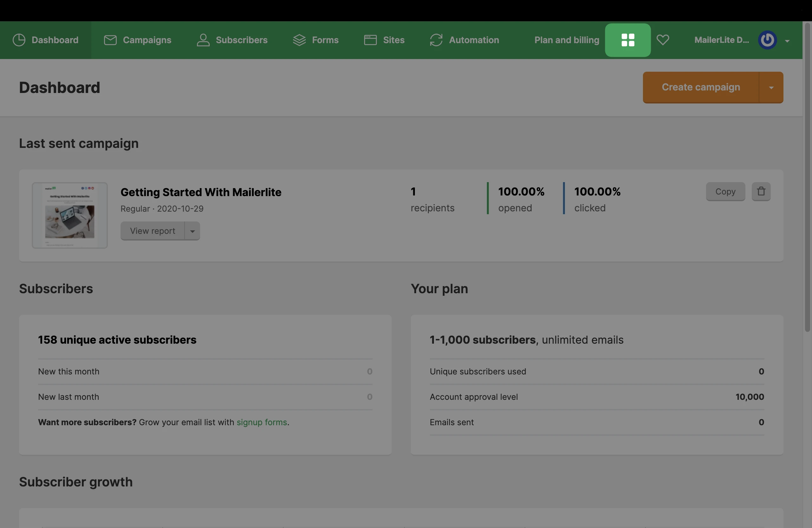Screen dimensions: 812x528
Task: Open Getting Started With Mailerlite campaign title
Action: point(201,192)
